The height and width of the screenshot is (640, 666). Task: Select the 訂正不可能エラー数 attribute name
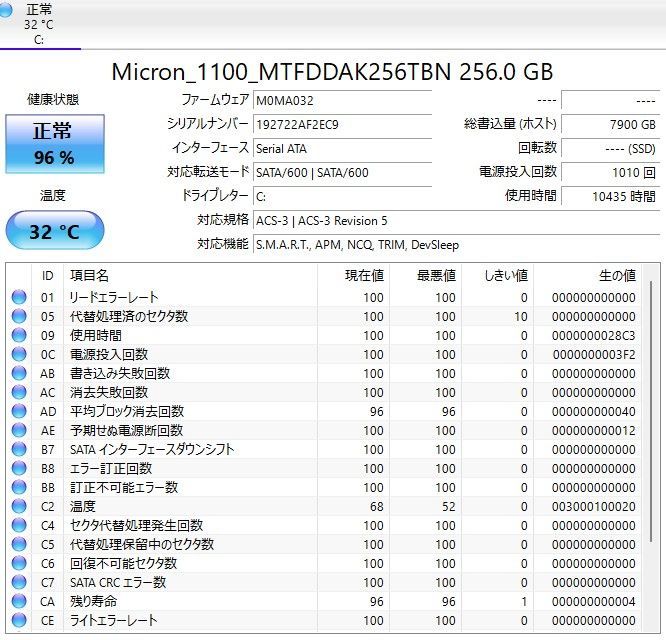[x=124, y=488]
